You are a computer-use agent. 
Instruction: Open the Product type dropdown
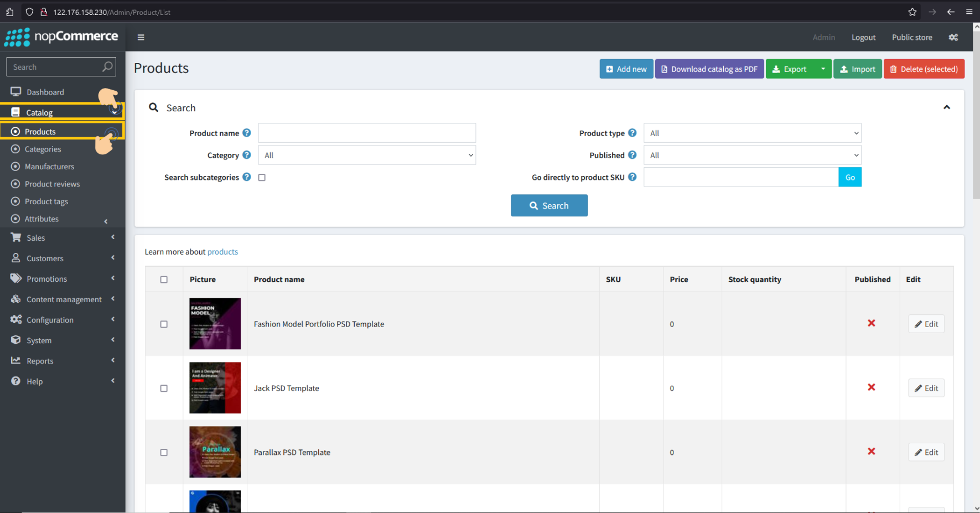(753, 133)
